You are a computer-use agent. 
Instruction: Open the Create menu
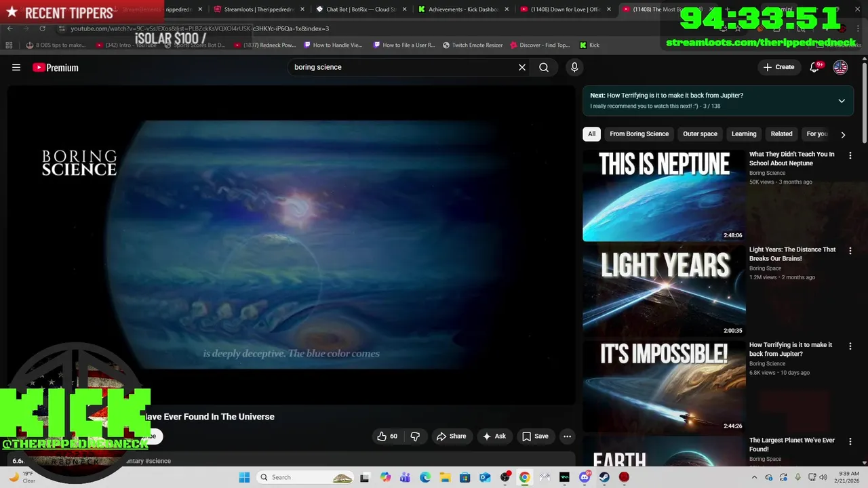(x=778, y=67)
